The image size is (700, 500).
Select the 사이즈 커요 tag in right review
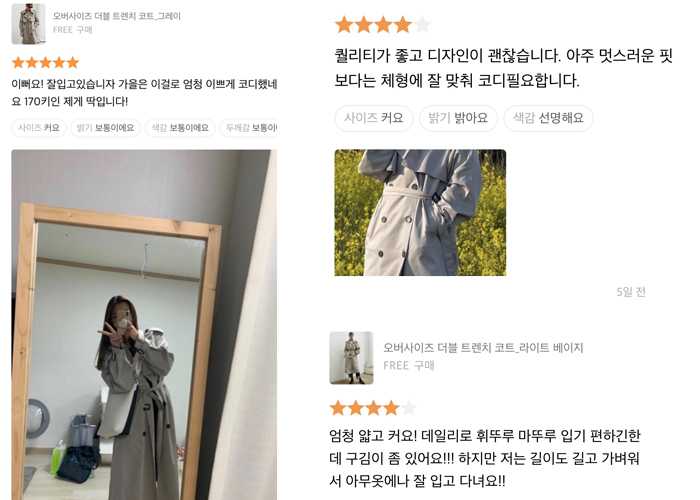pyautogui.click(x=374, y=118)
